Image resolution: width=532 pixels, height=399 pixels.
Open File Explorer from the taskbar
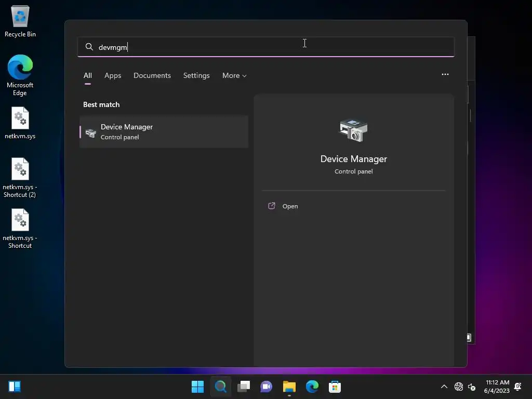[x=289, y=387]
